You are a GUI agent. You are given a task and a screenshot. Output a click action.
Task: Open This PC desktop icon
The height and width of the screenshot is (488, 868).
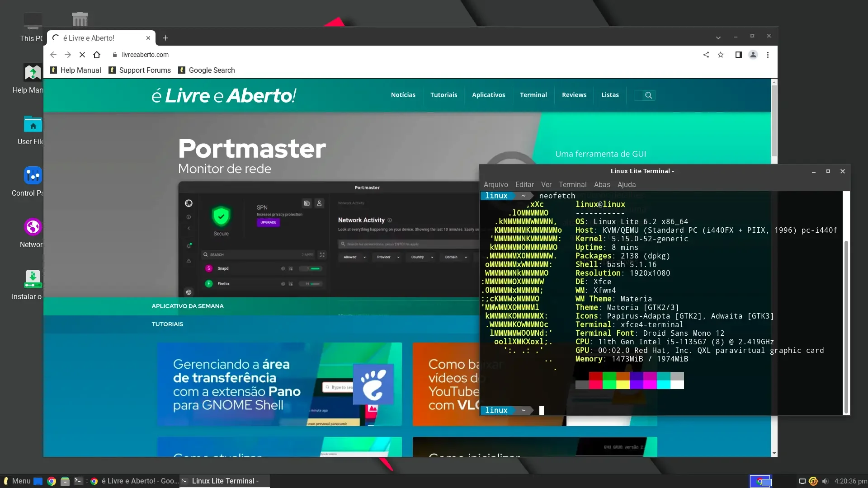[x=32, y=27]
